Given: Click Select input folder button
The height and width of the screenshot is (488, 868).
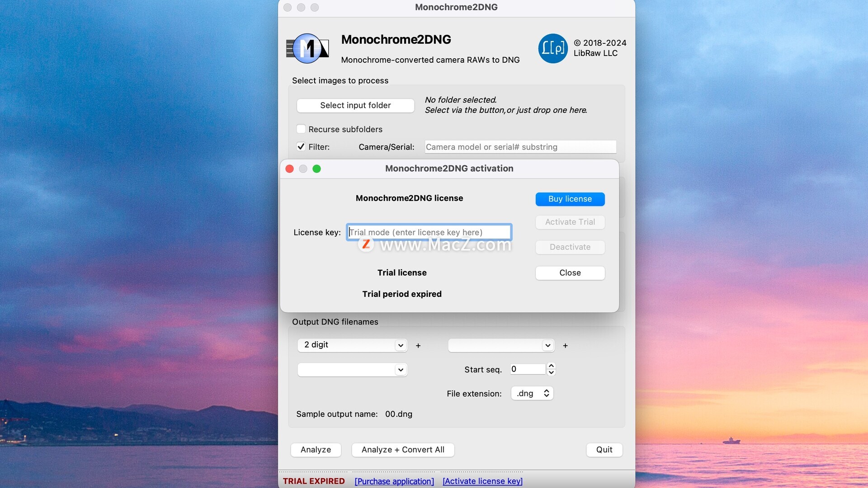Looking at the screenshot, I should tap(355, 105).
